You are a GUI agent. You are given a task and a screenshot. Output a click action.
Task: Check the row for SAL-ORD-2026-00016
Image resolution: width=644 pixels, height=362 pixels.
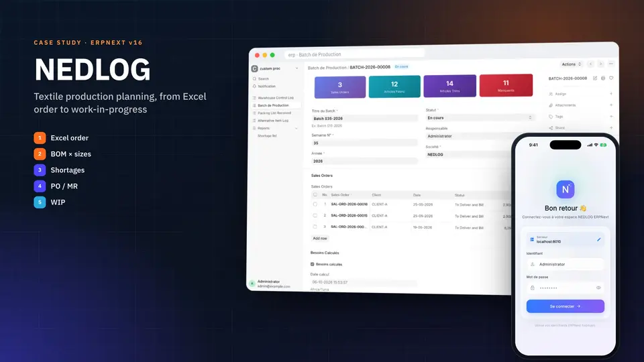click(x=315, y=204)
